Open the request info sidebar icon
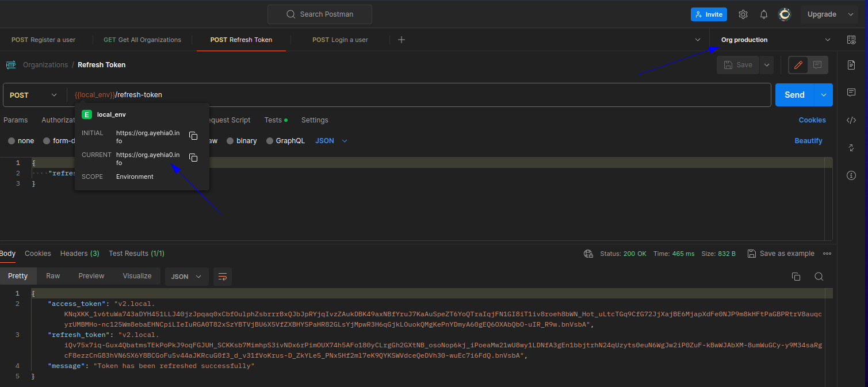 (x=851, y=175)
